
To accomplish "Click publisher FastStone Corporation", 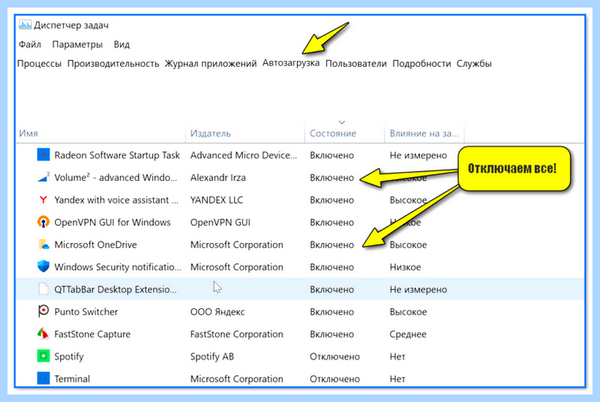I will pyautogui.click(x=236, y=334).
